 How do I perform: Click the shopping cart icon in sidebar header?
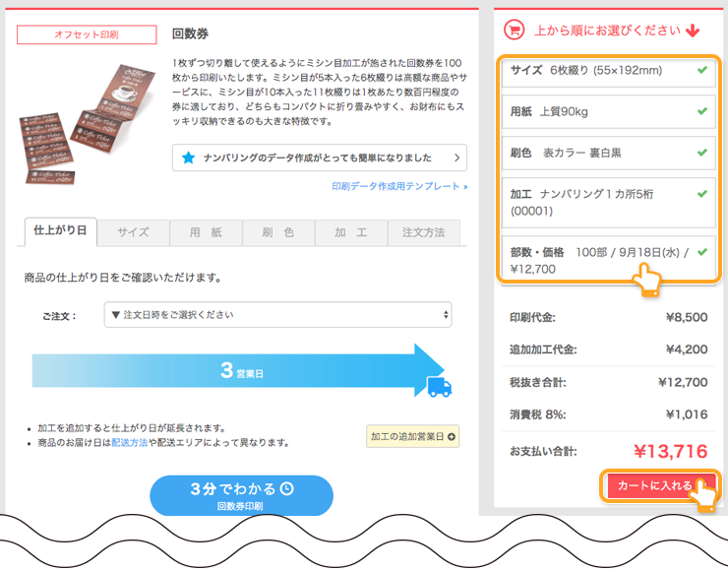pyautogui.click(x=514, y=31)
